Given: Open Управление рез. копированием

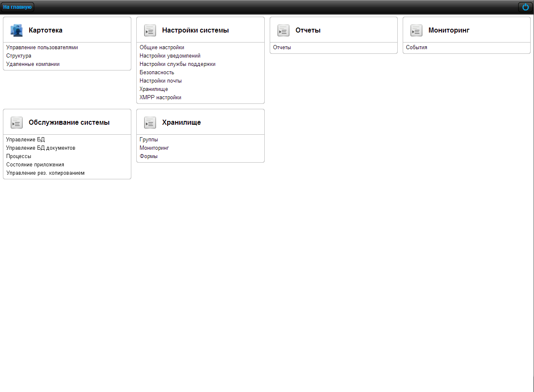Looking at the screenshot, I should pyautogui.click(x=45, y=173).
